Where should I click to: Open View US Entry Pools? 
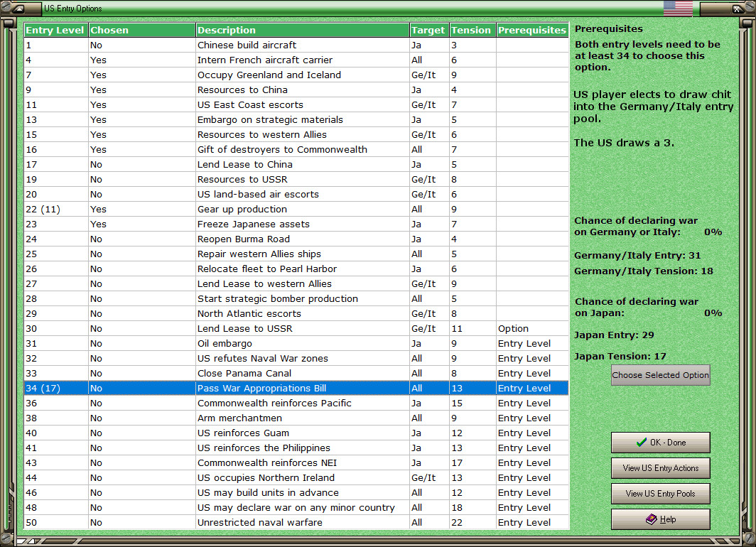pos(661,494)
